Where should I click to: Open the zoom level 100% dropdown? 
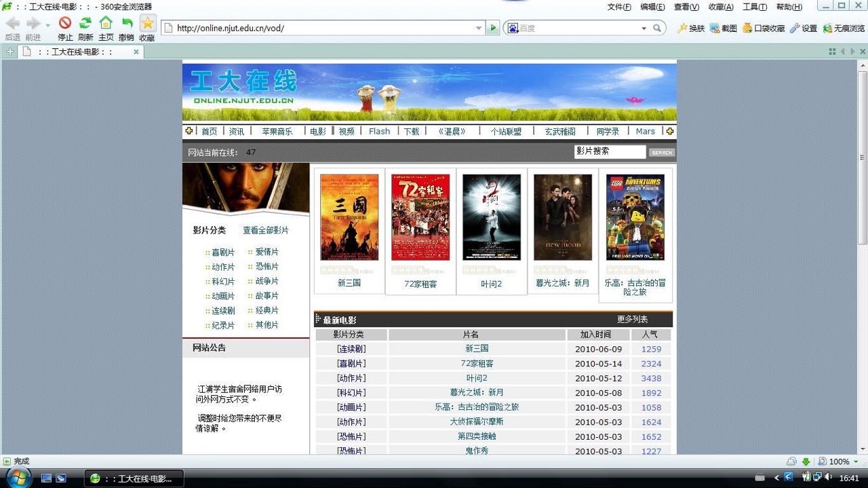[856, 462]
